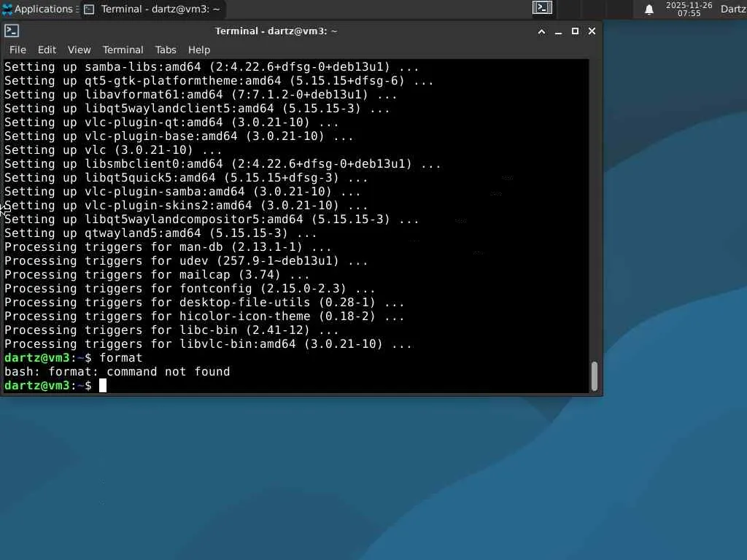Click the 'Setting up libqt5quick5:amd64' line
The image size is (747, 560).
pos(186,178)
